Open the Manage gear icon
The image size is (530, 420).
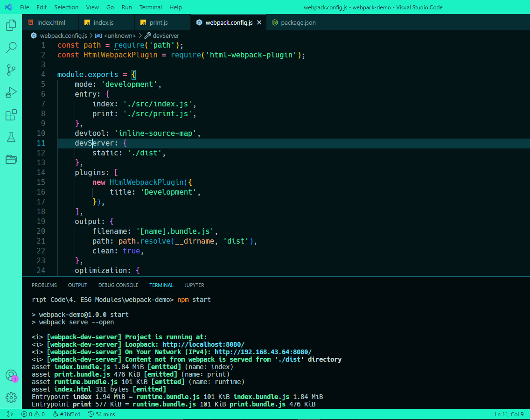(11, 398)
